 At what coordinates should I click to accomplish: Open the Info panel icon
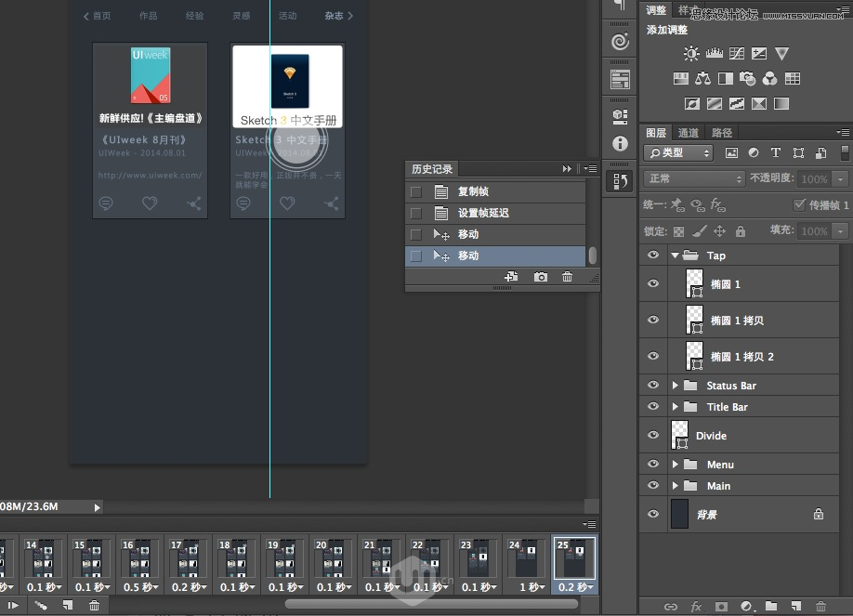[620, 144]
